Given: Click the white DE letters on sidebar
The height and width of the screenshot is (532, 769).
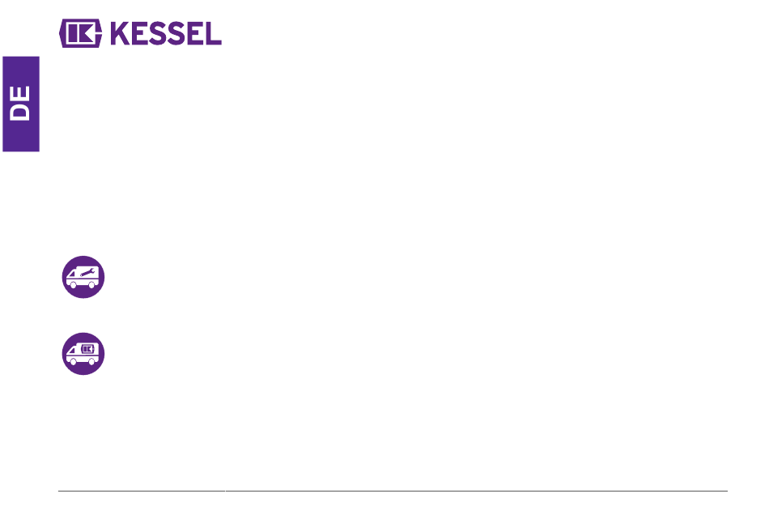Looking at the screenshot, I should (20, 104).
